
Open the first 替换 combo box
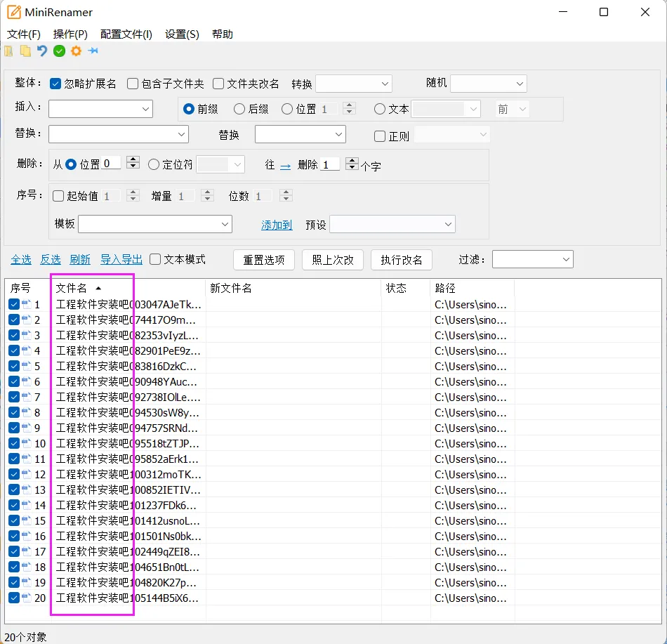[x=118, y=134]
